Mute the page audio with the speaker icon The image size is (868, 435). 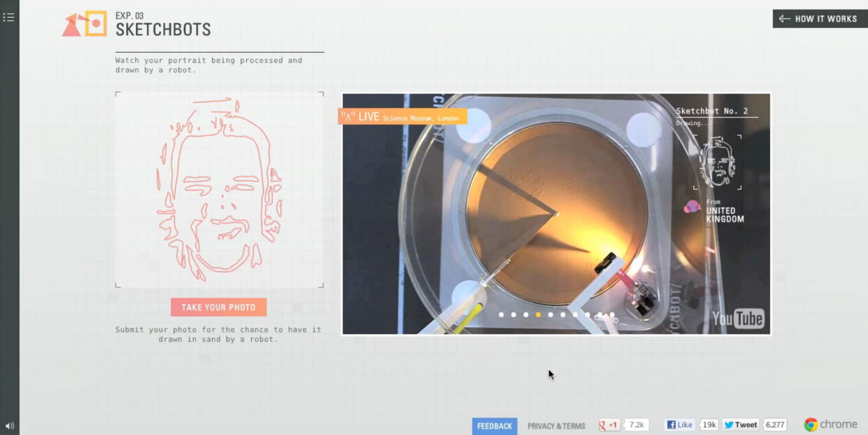9,426
